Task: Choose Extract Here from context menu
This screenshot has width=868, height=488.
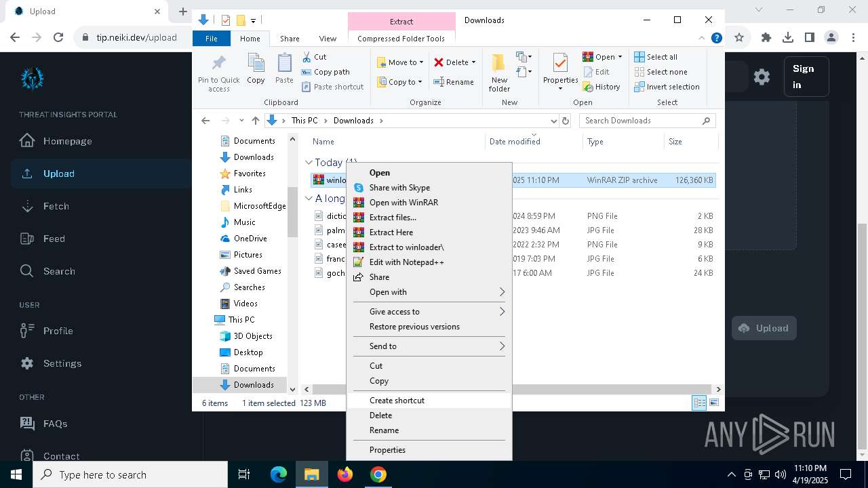Action: click(x=429, y=232)
